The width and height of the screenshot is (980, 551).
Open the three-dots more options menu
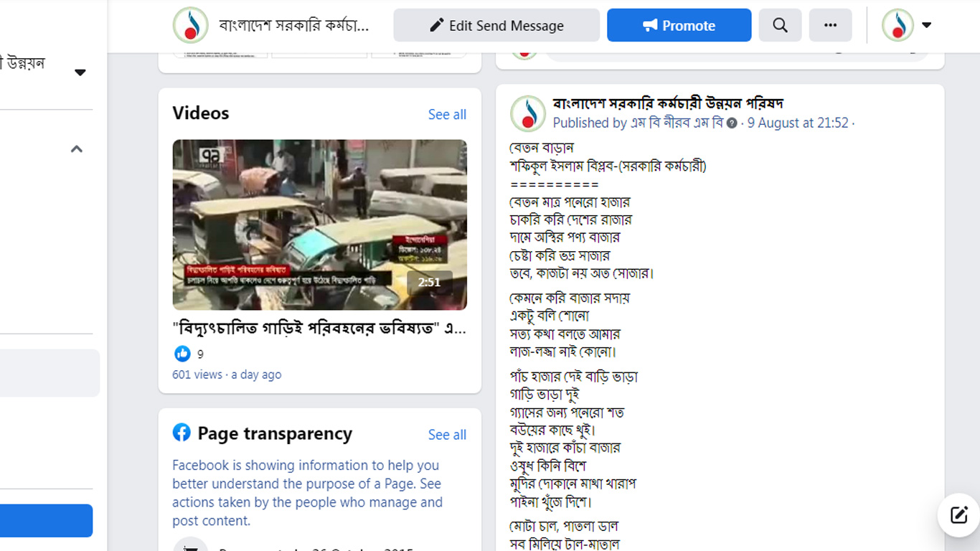[830, 25]
